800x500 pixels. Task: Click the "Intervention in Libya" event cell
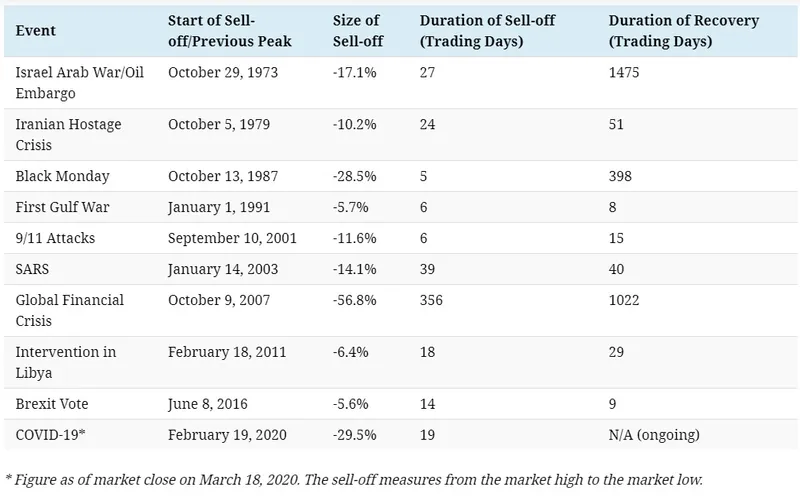tap(66, 362)
